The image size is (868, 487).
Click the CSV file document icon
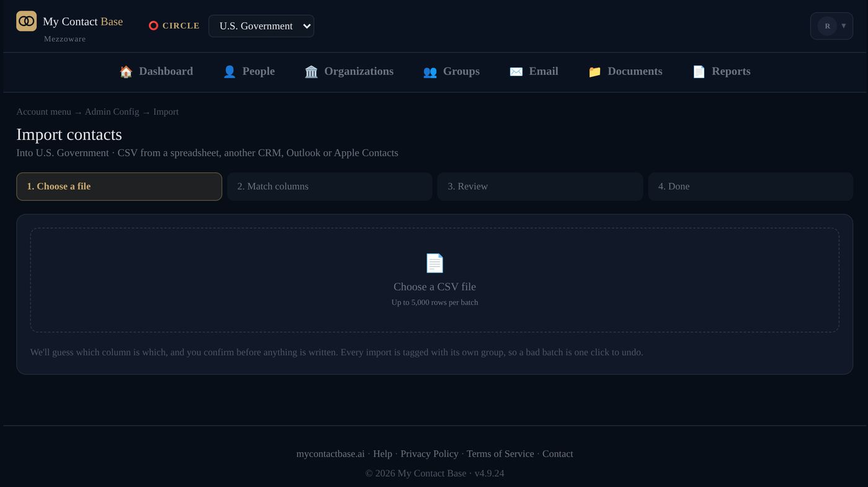pos(435,263)
